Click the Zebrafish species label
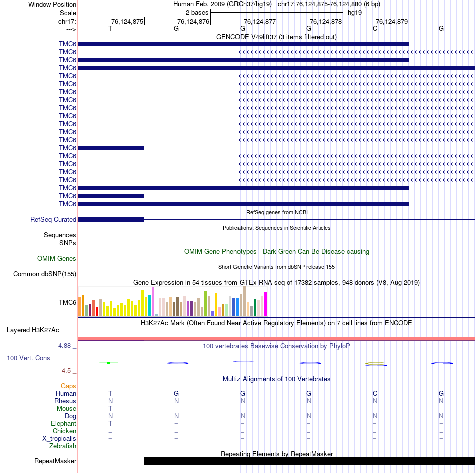This screenshot has width=476, height=473. click(x=63, y=446)
